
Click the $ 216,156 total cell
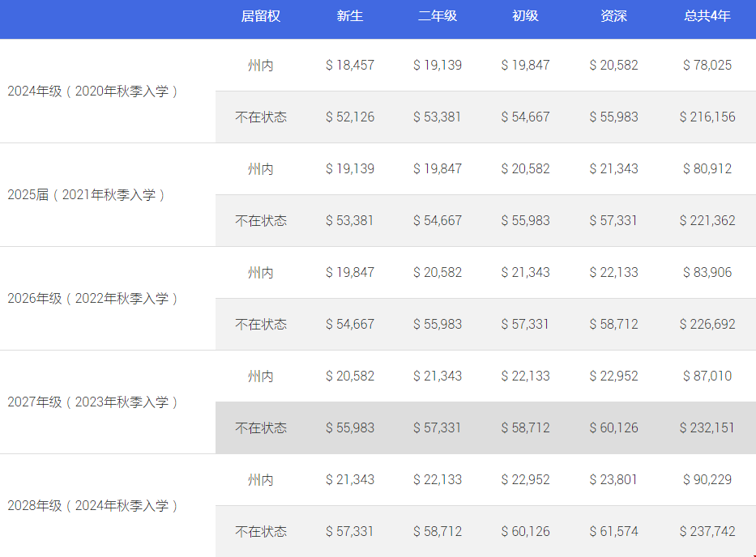pos(707,117)
